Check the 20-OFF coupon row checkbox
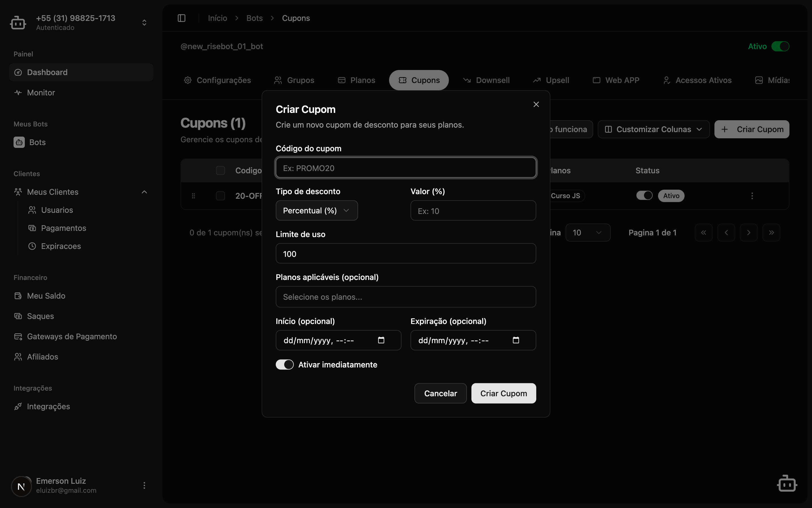Image resolution: width=812 pixels, height=508 pixels. tap(220, 196)
